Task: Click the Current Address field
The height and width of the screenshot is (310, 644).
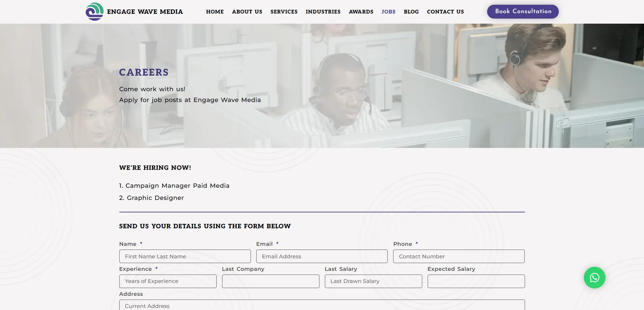Action: tap(322, 305)
